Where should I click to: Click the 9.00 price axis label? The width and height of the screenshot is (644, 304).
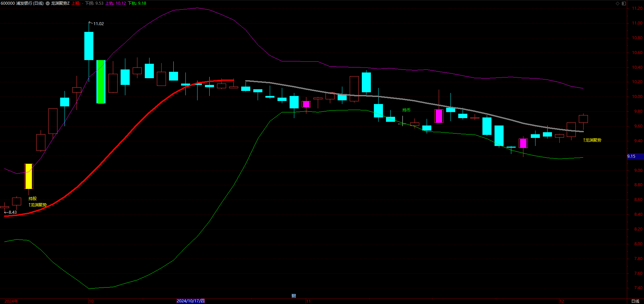638,170
